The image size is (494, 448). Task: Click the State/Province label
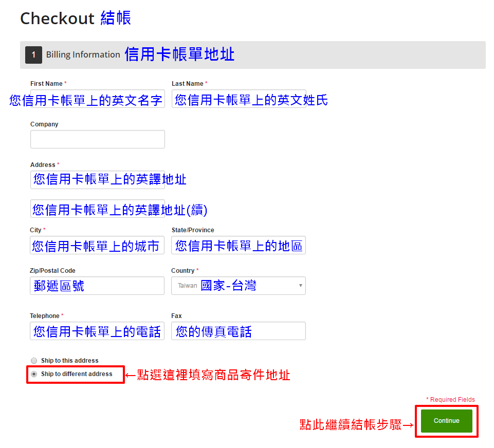(193, 230)
